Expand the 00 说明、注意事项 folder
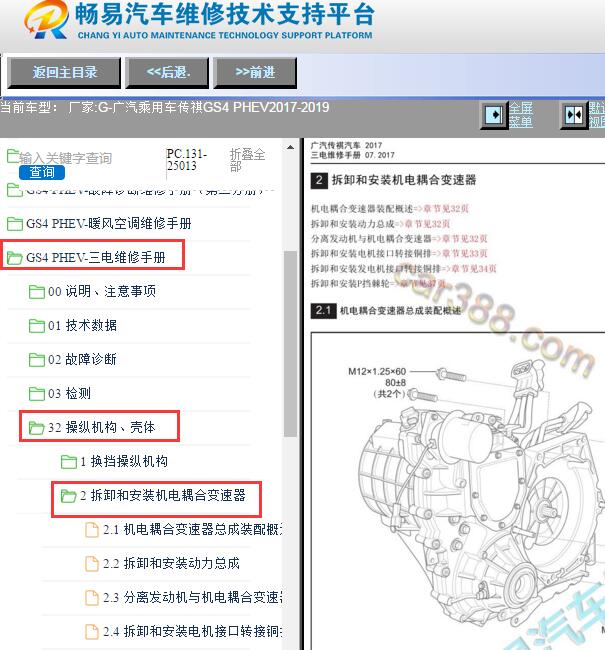This screenshot has height=650, width=605. pyautogui.click(x=102, y=291)
